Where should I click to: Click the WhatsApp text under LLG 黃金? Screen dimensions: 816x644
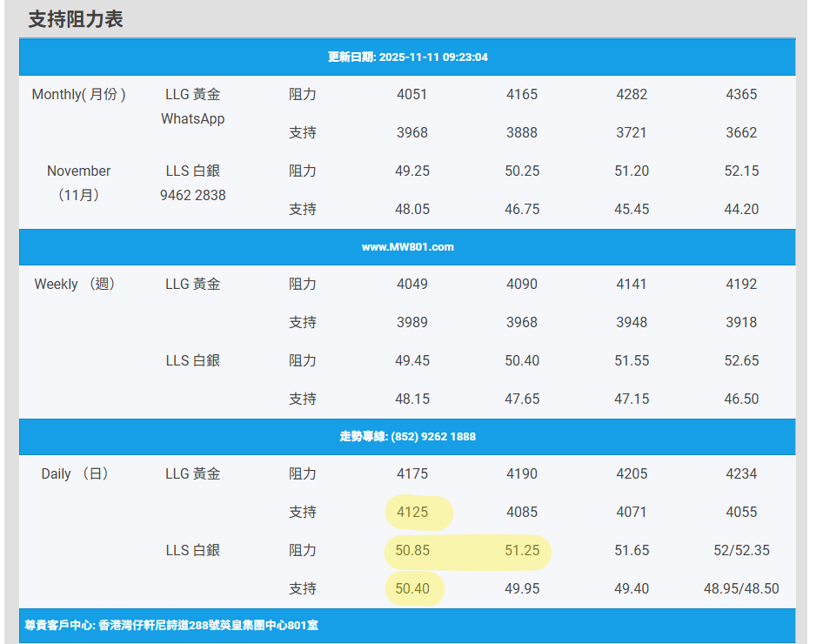[192, 119]
